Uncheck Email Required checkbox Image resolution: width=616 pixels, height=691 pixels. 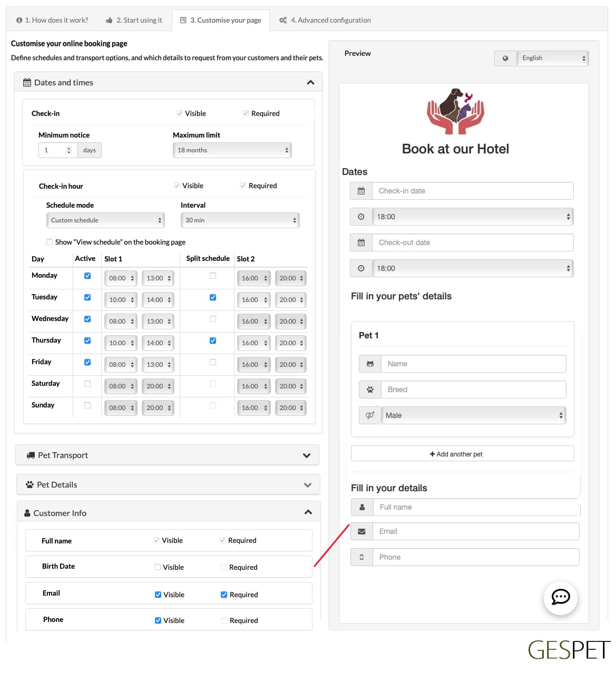pyautogui.click(x=224, y=595)
